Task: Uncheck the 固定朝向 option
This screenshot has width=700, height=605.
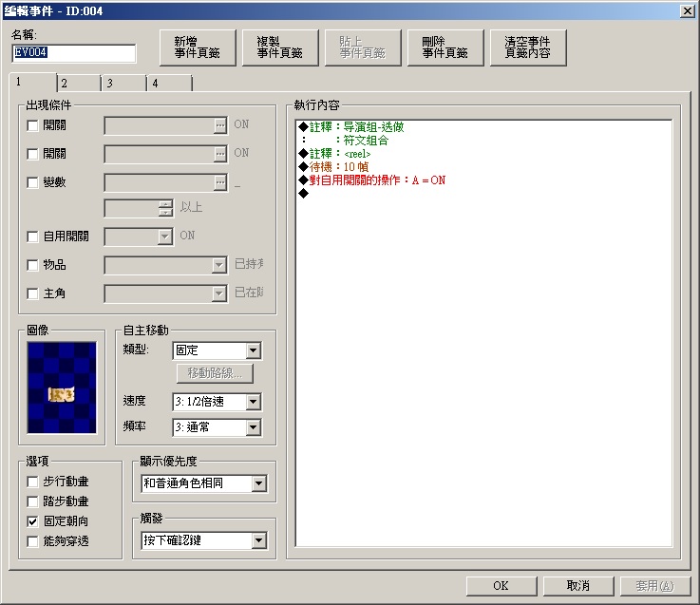Action: (x=32, y=521)
